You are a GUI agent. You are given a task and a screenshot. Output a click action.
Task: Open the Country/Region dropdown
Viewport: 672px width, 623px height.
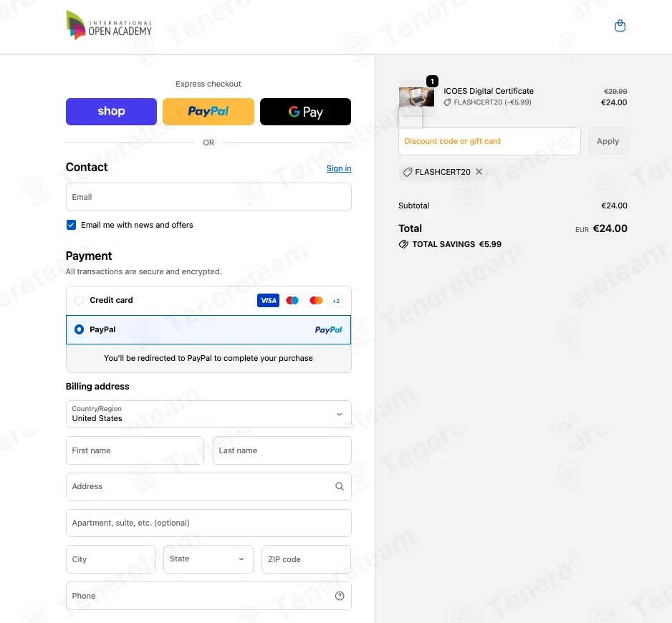[x=208, y=415]
